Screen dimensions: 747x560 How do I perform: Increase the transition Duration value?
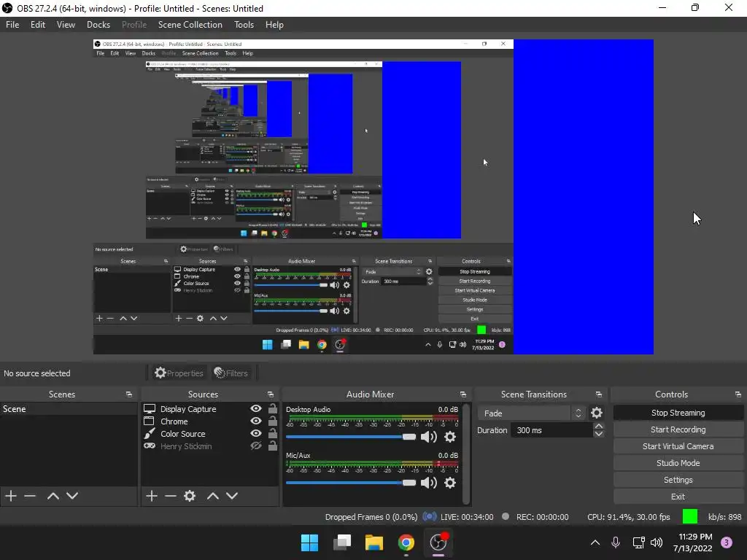point(599,426)
